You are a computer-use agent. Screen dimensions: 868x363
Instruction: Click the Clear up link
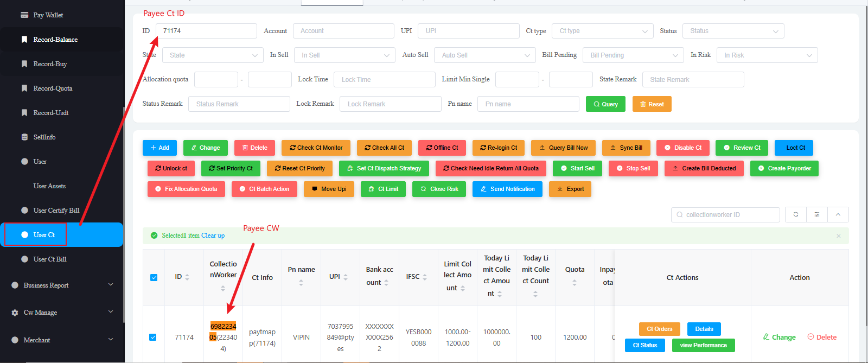point(213,235)
